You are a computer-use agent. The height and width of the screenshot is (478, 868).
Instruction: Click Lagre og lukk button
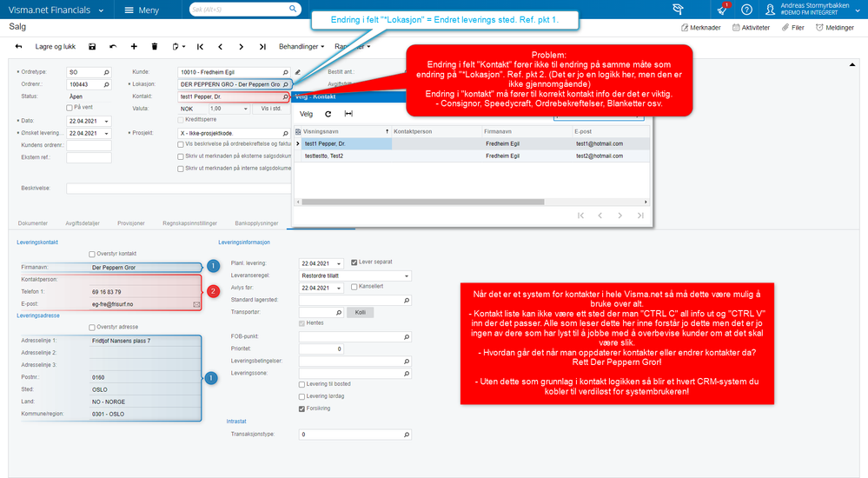56,47
